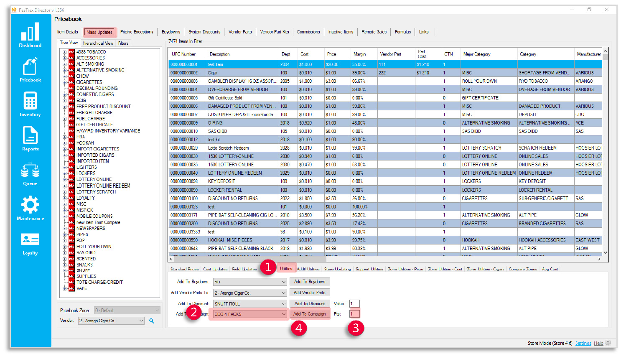Open the Vendor Parts tab
The height and width of the screenshot is (364, 621).
(x=240, y=32)
